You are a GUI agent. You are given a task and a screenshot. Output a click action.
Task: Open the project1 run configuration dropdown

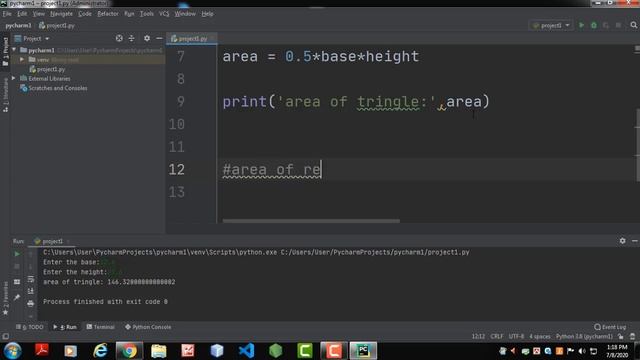pos(551,25)
